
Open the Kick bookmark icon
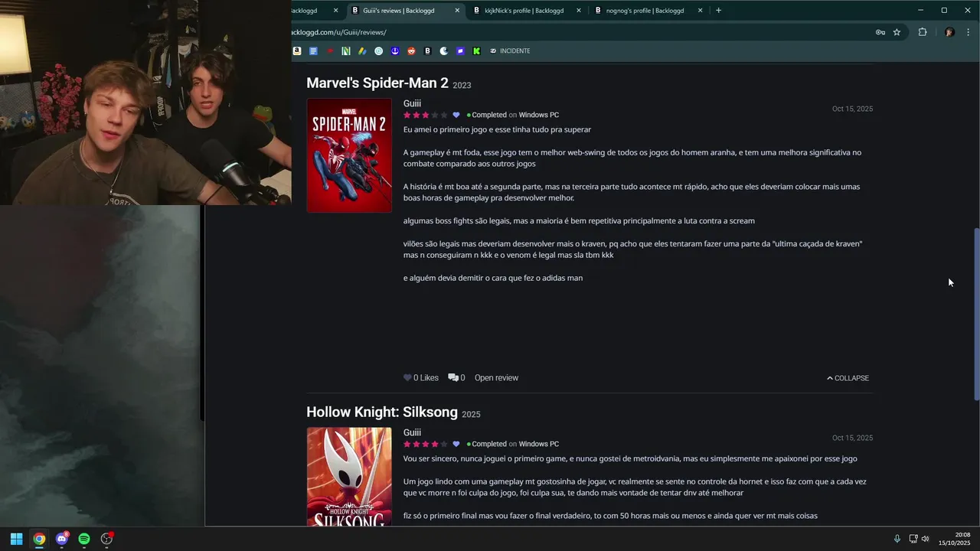476,51
